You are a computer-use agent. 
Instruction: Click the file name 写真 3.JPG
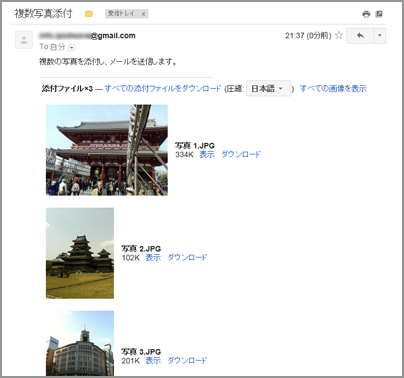click(141, 352)
